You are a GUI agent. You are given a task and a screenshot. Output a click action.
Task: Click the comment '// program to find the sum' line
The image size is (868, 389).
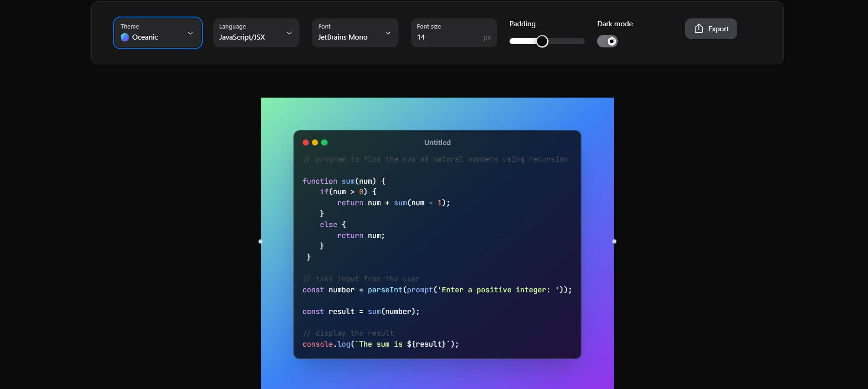click(435, 159)
